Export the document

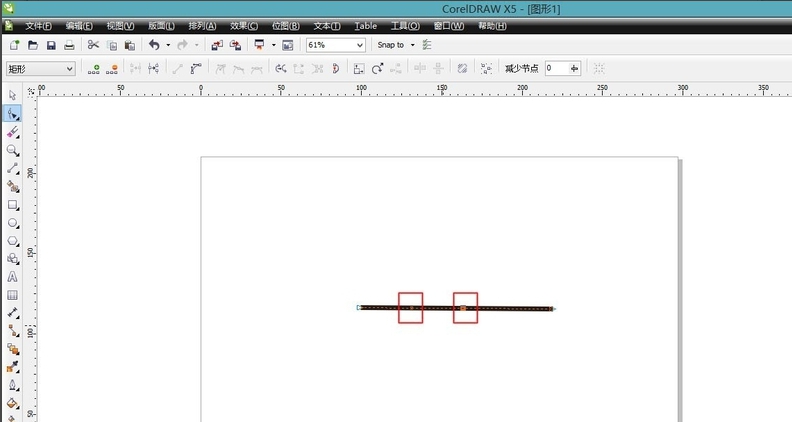(235, 45)
